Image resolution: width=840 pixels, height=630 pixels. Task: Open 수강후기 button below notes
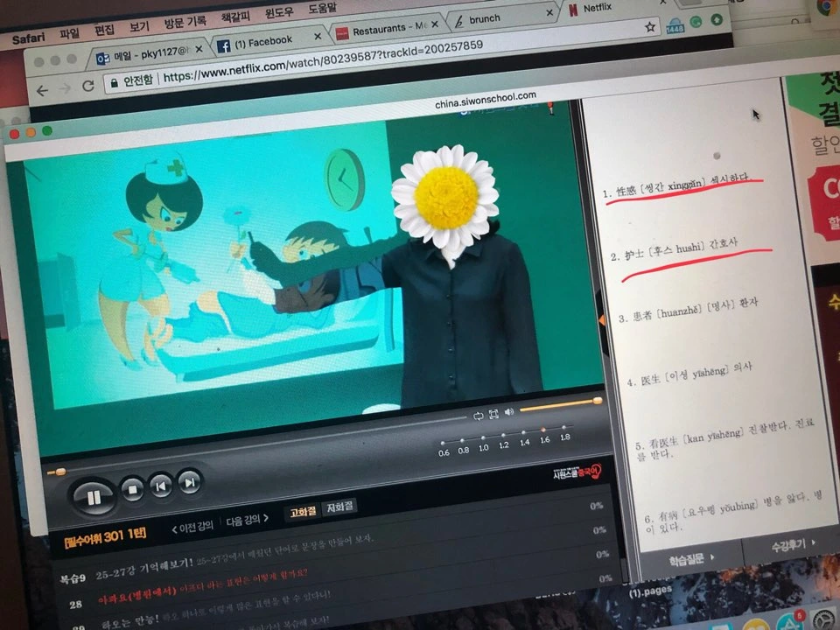point(793,546)
